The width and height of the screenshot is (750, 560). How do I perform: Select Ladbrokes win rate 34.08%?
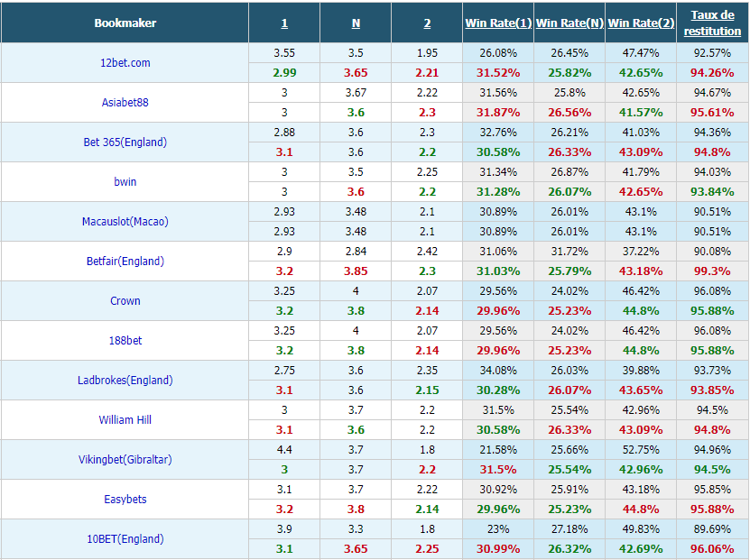click(498, 371)
